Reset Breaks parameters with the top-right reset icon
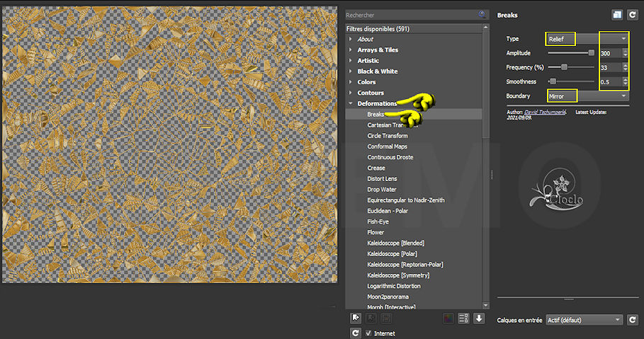Image resolution: width=644 pixels, height=339 pixels. tap(632, 14)
